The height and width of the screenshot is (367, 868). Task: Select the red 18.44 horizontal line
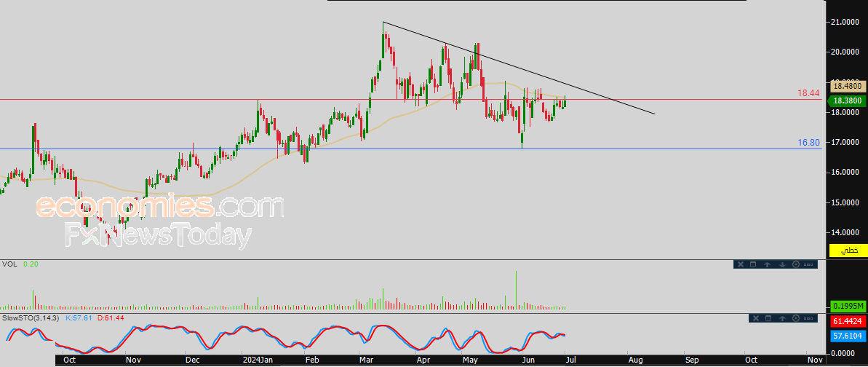click(410, 100)
